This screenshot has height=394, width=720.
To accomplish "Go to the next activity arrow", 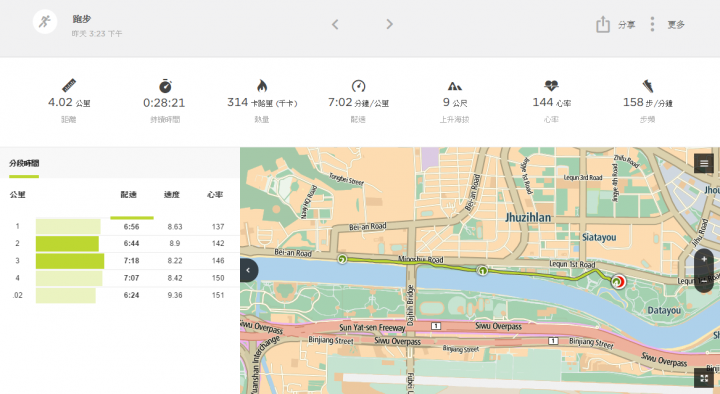I will (389, 24).
